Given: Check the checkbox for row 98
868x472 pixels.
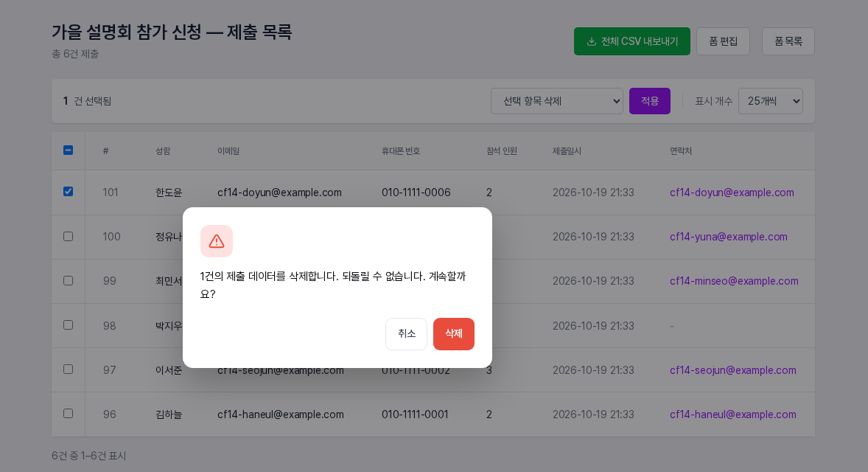Looking at the screenshot, I should (68, 325).
